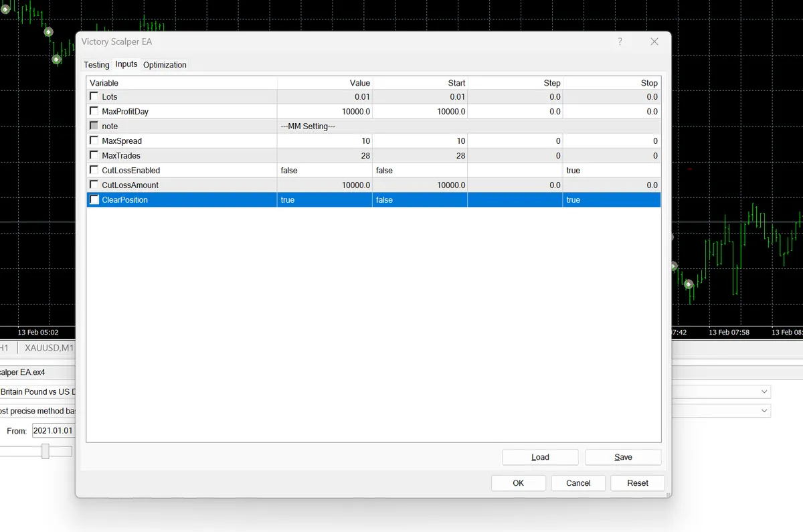
Task: Check the CutLossEnabled checkbox
Action: 94,170
